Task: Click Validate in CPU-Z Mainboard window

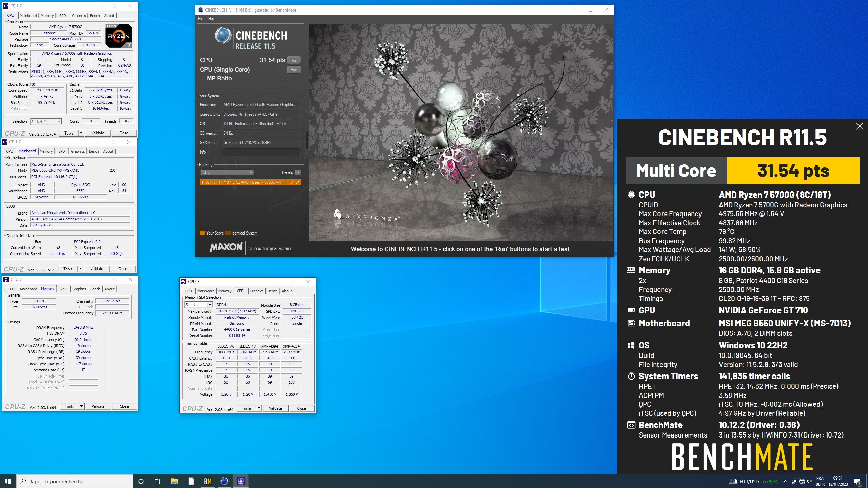Action: 97,269
